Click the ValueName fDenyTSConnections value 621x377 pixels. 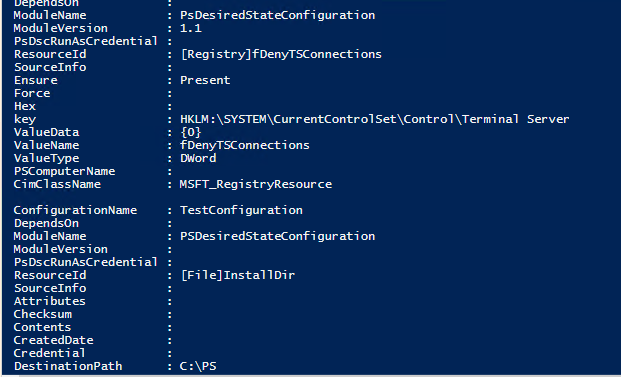(x=245, y=145)
